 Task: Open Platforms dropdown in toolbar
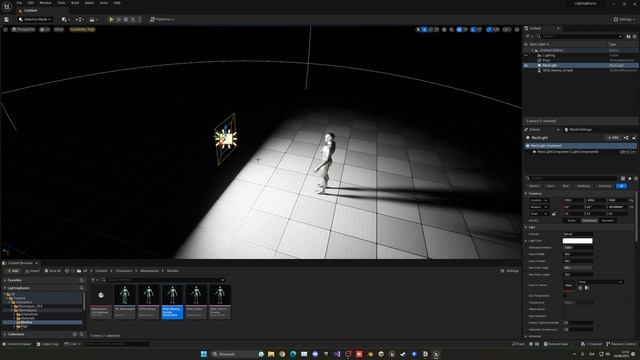click(162, 19)
